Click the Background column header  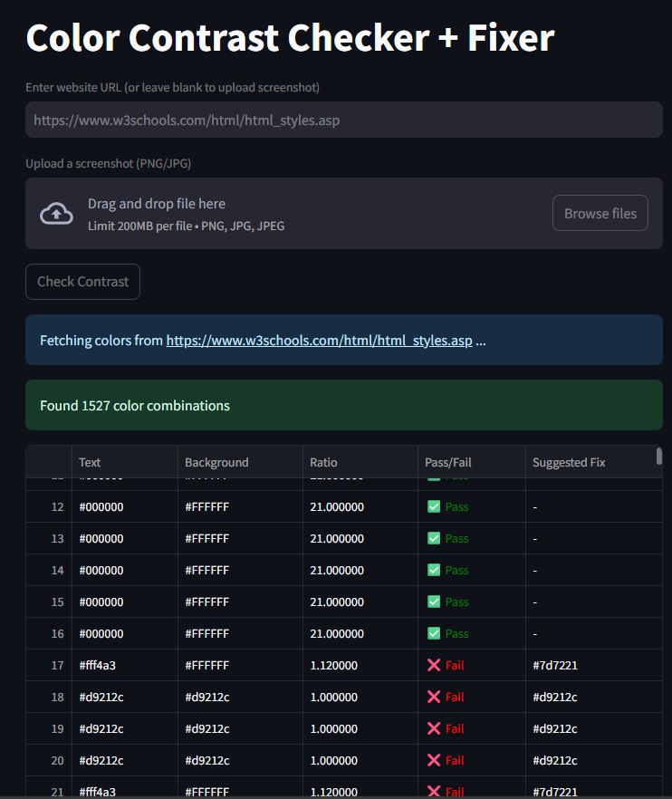tap(216, 462)
